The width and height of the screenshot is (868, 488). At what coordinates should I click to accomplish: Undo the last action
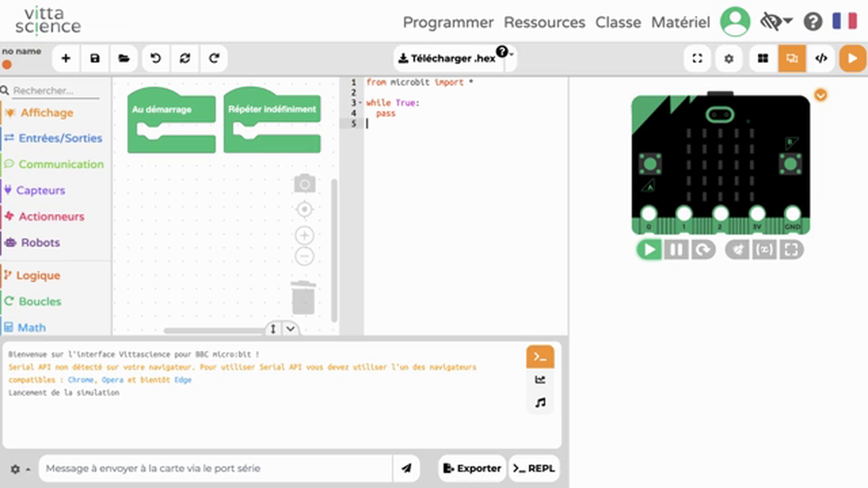click(x=155, y=58)
